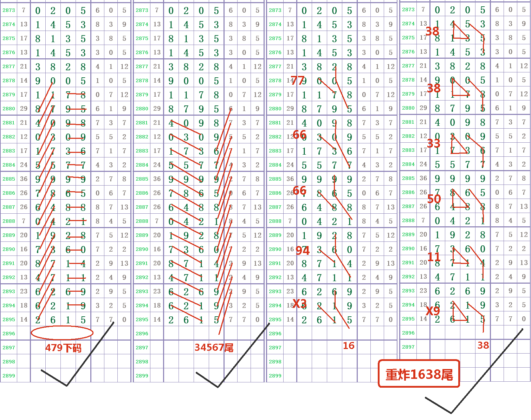Click the first digit 8 of row 2875, first panel
531x420 pixels.
pyautogui.click(x=38, y=39)
